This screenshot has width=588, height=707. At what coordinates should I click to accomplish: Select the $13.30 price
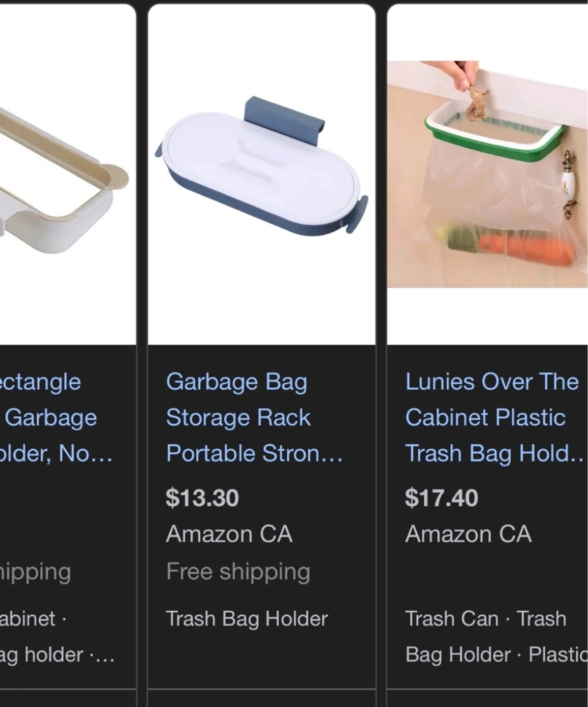click(202, 498)
